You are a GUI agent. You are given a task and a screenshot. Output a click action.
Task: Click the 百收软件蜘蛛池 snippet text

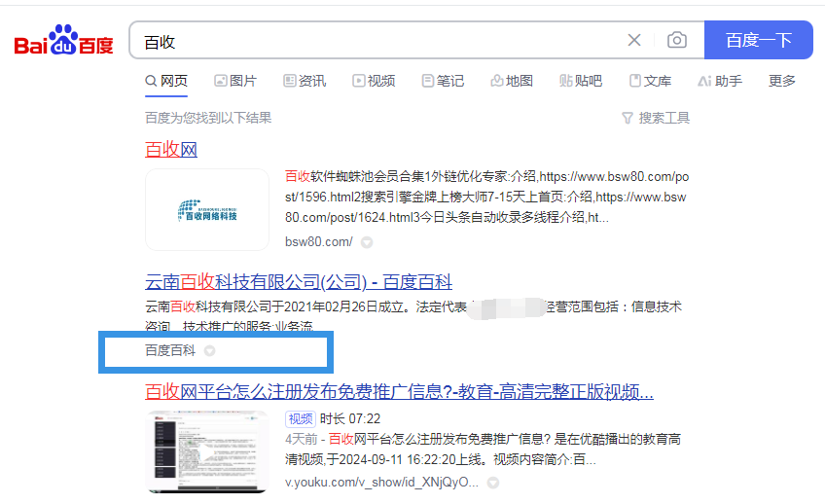tap(486, 198)
